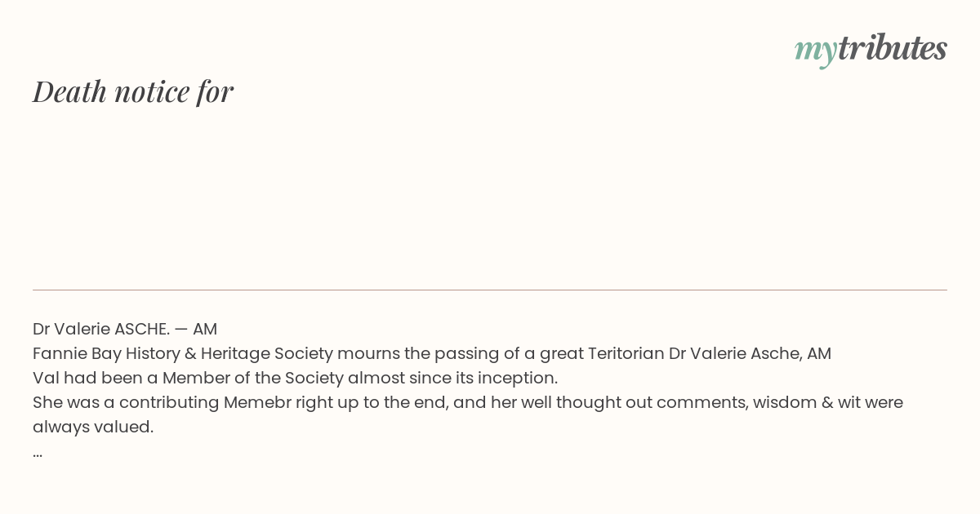Screen dimensions: 980x514
Task: Click the "Fannie Bay History & Heritage Society" phrase
Action: click(x=183, y=353)
